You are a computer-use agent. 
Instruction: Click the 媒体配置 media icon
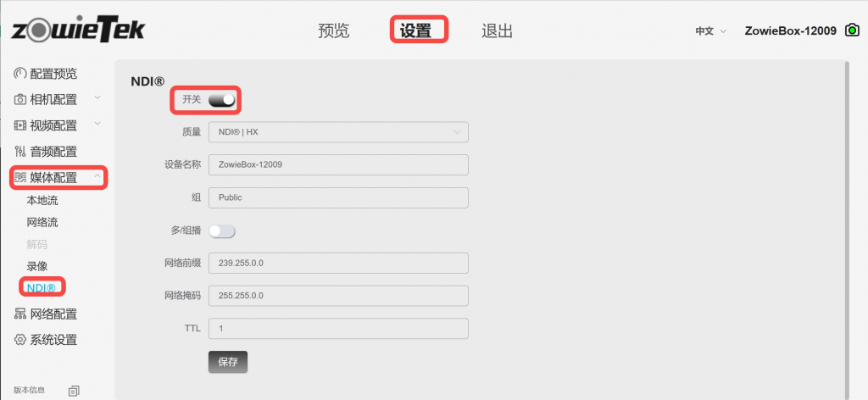(20, 178)
